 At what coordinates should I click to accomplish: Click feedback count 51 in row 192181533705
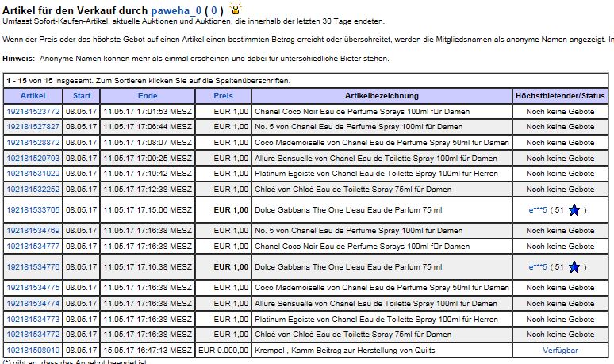tap(559, 210)
